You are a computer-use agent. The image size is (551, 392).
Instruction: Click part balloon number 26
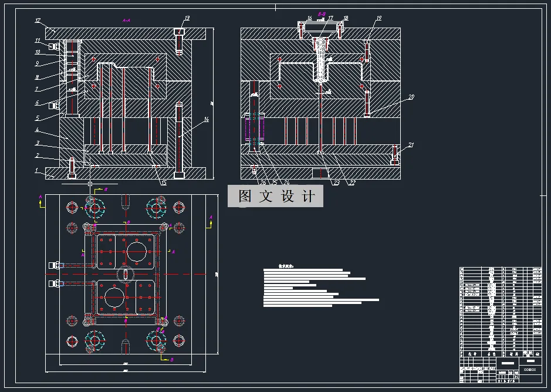(263, 183)
